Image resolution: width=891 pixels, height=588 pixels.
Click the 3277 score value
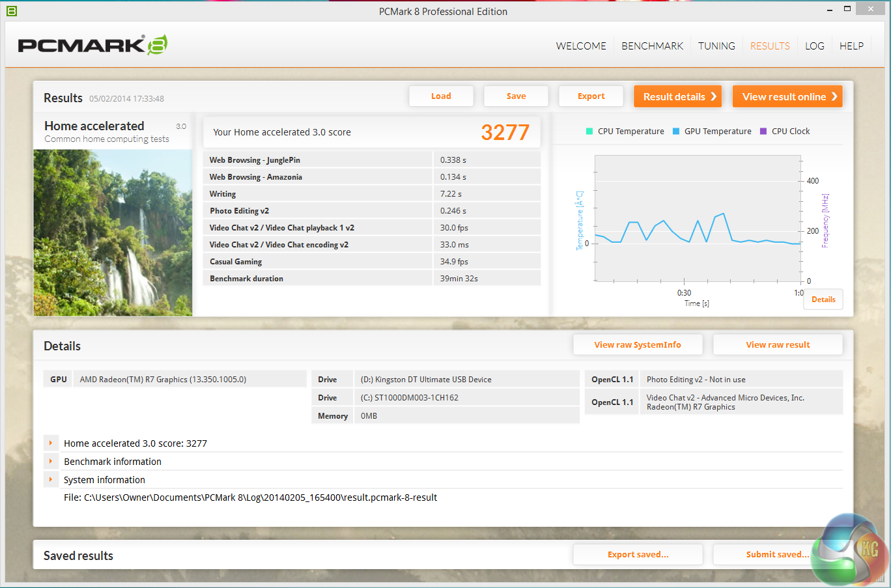(505, 133)
